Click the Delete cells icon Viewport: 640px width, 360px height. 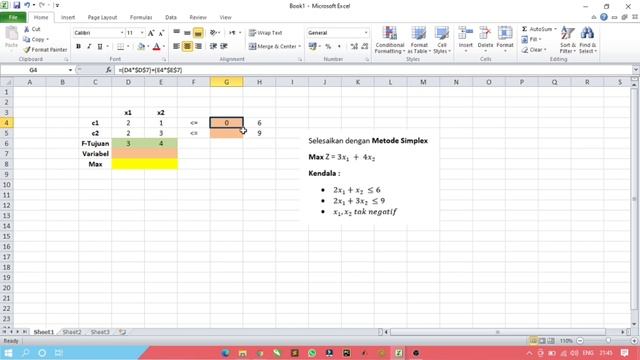(x=485, y=34)
